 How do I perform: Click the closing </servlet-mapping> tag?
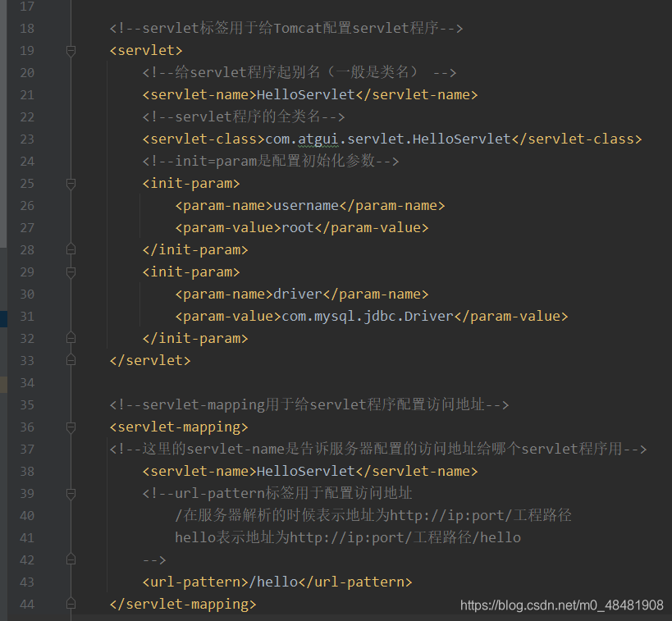[183, 605]
